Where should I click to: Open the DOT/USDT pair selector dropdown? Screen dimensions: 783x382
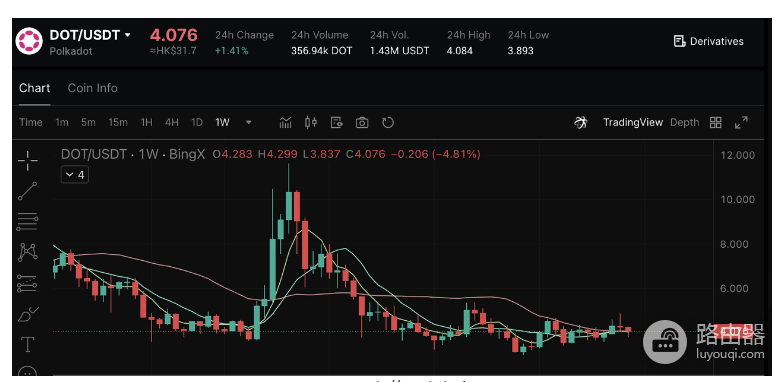90,35
